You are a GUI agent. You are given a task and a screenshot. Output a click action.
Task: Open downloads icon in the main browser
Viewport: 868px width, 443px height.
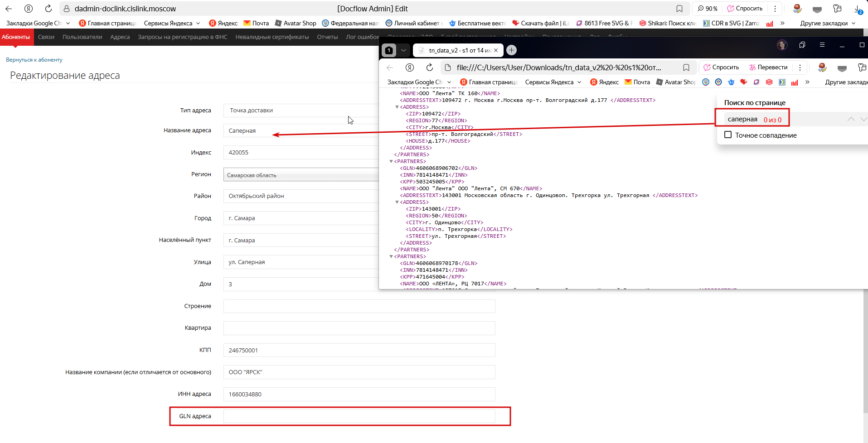pyautogui.click(x=858, y=9)
